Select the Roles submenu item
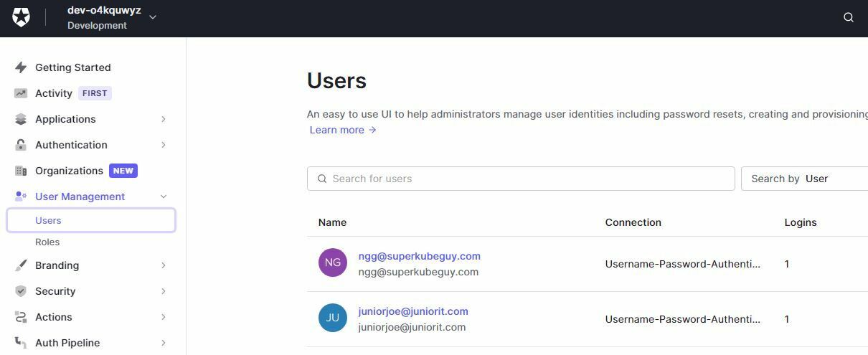868x355 pixels. pyautogui.click(x=47, y=242)
